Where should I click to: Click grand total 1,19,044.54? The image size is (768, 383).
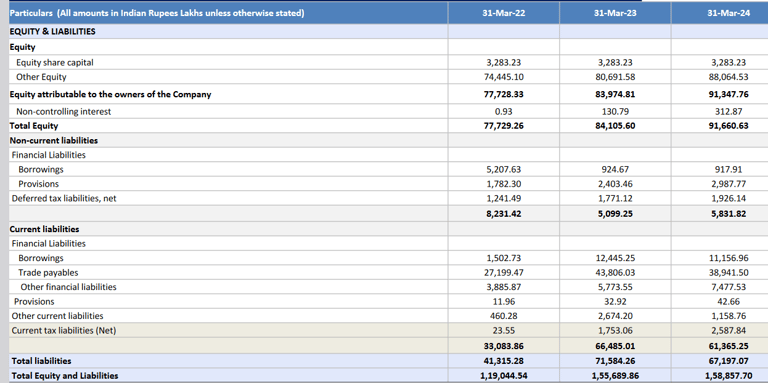pos(504,376)
